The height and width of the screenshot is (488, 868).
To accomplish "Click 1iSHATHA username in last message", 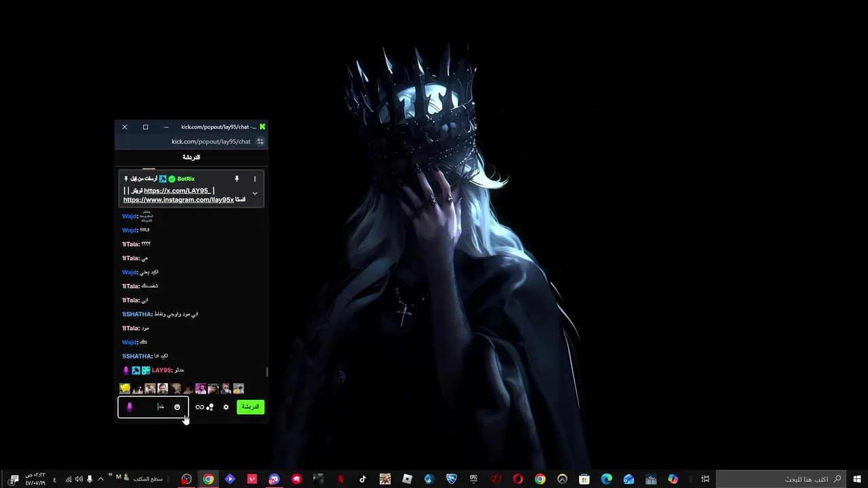I will coord(138,356).
